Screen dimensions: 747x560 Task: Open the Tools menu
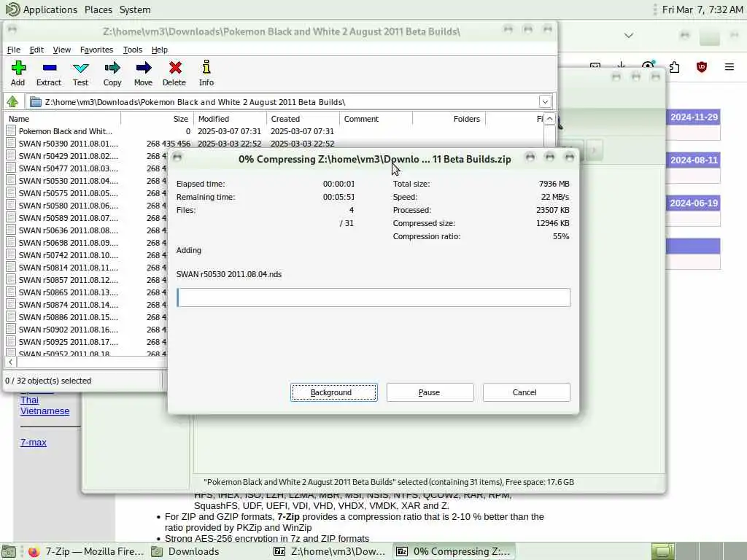[x=133, y=50]
